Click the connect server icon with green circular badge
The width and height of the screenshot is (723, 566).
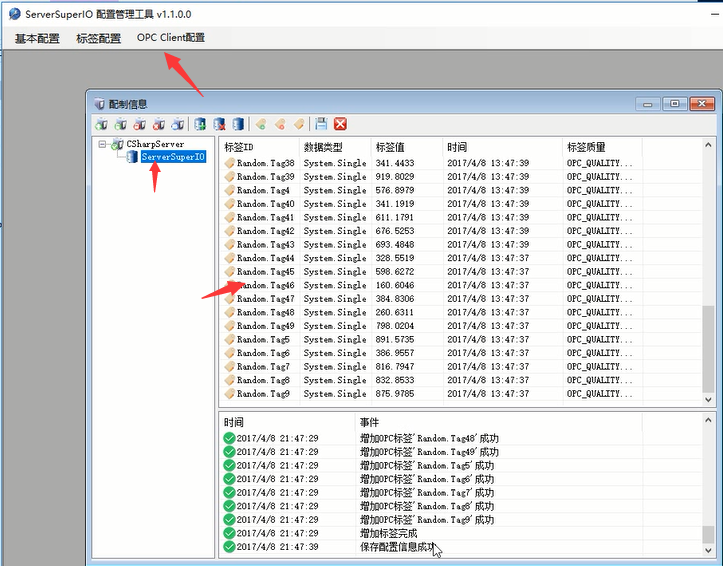click(x=121, y=124)
